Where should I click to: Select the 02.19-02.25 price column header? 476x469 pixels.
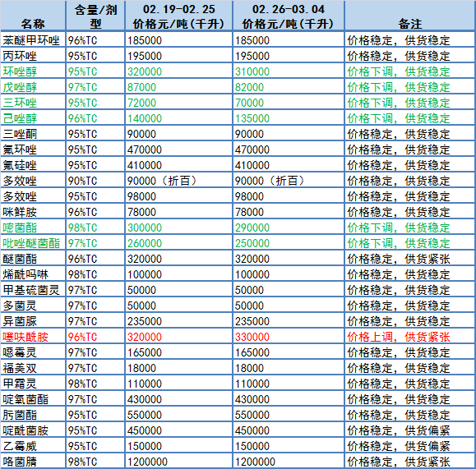tap(178, 16)
